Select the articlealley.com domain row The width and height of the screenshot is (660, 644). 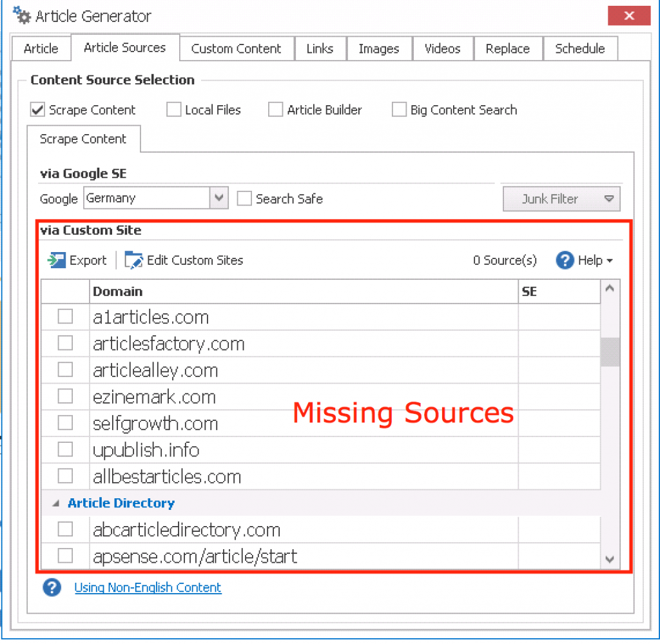pyautogui.click(x=321, y=369)
